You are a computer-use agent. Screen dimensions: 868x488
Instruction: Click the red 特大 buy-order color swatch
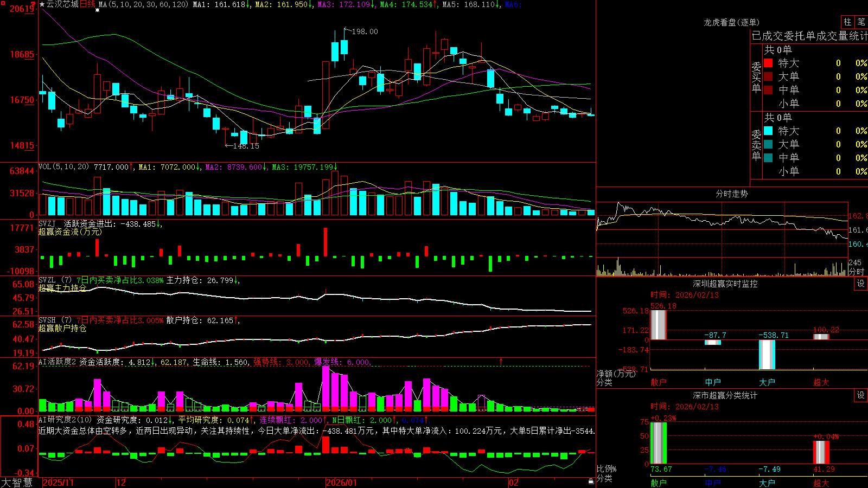(x=768, y=63)
